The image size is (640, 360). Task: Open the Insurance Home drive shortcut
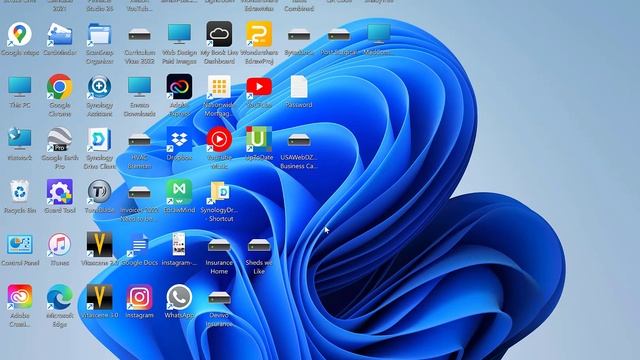219,245
